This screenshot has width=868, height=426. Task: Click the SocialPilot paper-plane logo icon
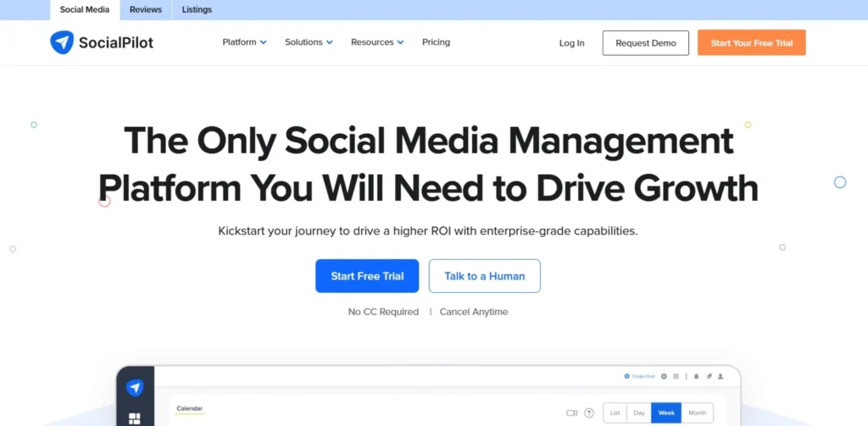(x=61, y=42)
